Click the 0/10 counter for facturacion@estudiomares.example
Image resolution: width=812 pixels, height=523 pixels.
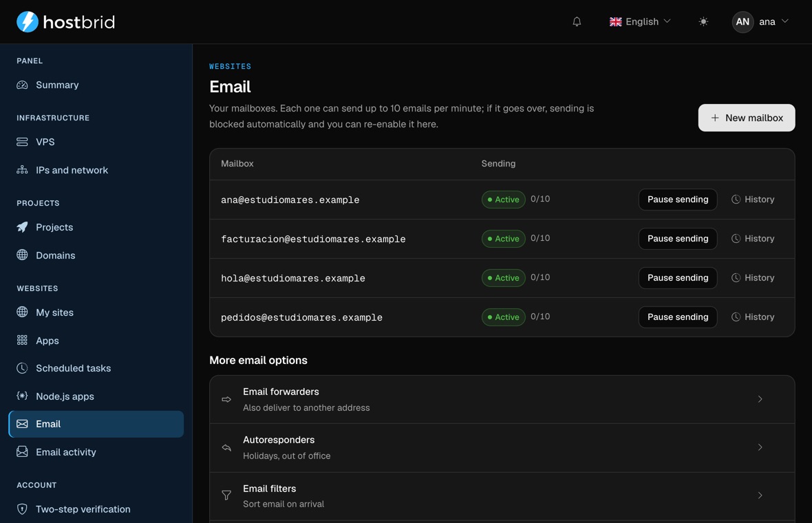coord(540,238)
